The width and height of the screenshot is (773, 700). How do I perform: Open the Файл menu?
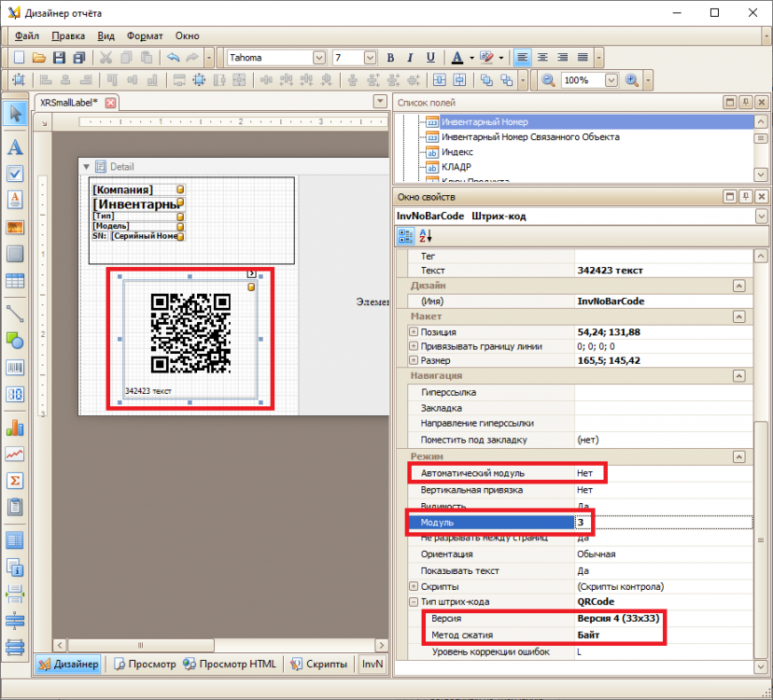[27, 36]
